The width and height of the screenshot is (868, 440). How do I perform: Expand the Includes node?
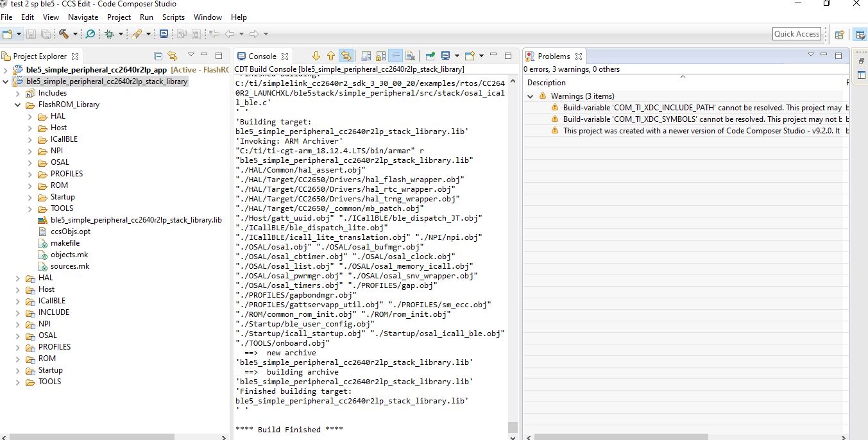point(19,93)
